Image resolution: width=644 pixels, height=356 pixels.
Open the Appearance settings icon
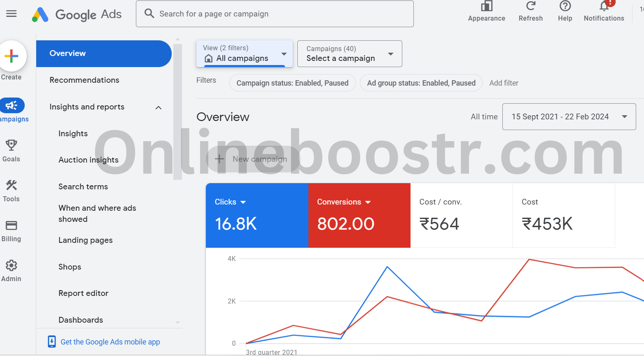point(486,7)
